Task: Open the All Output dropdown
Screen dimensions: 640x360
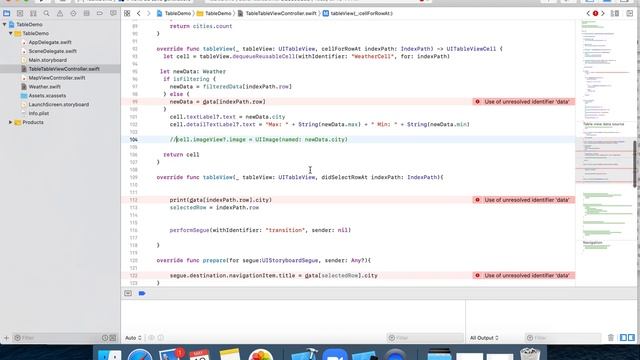Action: pyautogui.click(x=484, y=338)
